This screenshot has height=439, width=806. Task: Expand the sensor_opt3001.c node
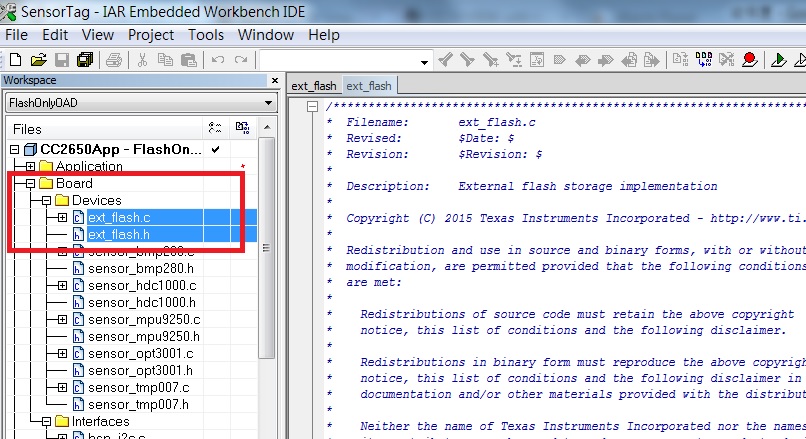click(62, 353)
